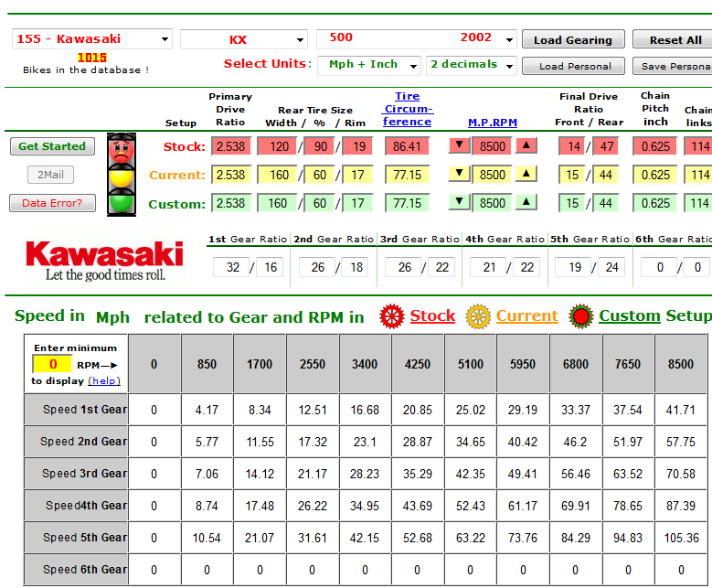Open the 2 decimals dropdown
The height and width of the screenshot is (588, 712).
[x=472, y=65]
